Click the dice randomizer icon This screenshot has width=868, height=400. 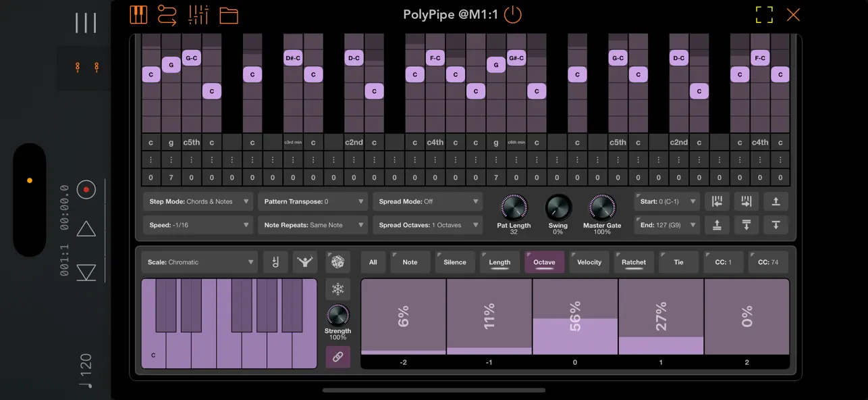[x=338, y=262]
